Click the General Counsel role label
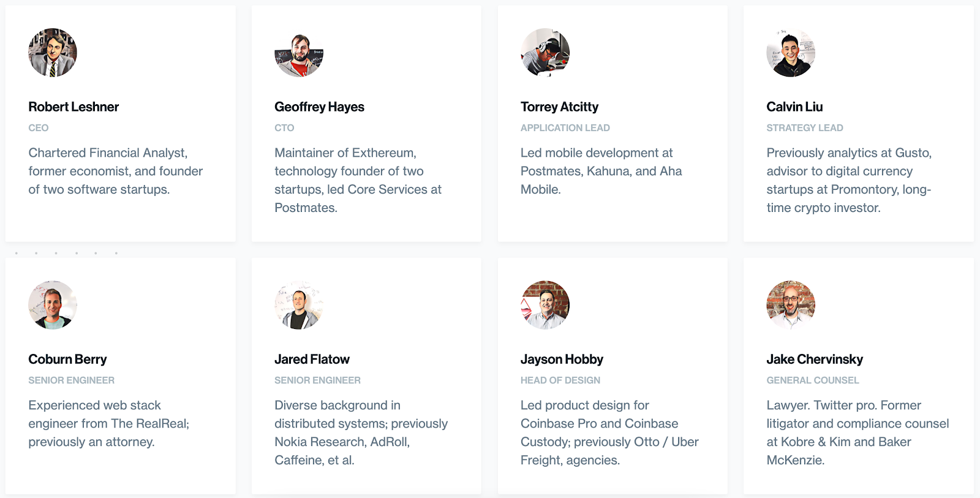This screenshot has width=980, height=498. (812, 380)
